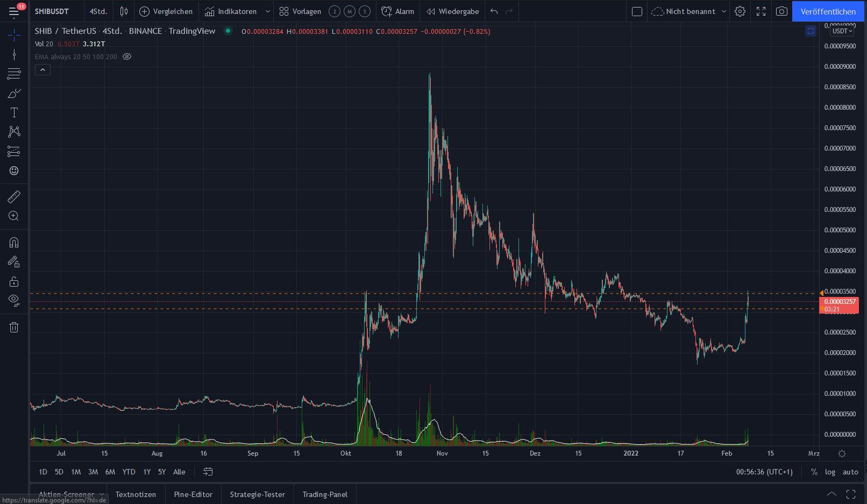
Task: Expand the Aktien-Screener dropdown arrow
Action: (x=101, y=494)
